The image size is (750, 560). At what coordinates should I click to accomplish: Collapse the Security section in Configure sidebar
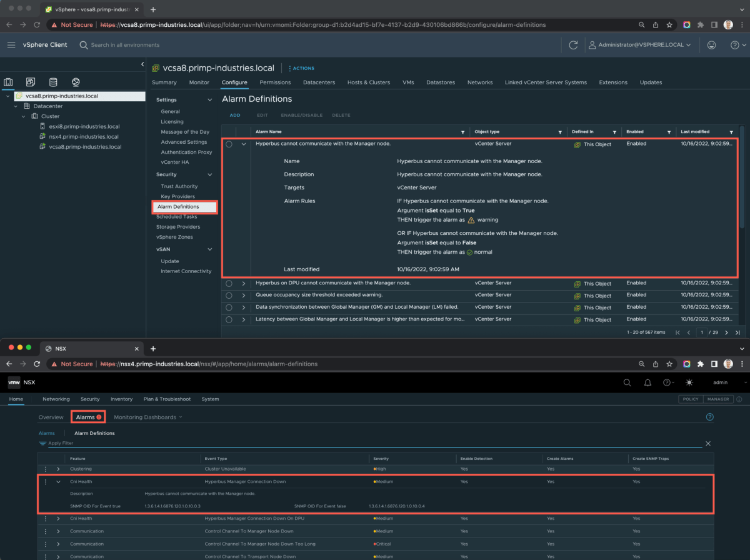tap(209, 175)
